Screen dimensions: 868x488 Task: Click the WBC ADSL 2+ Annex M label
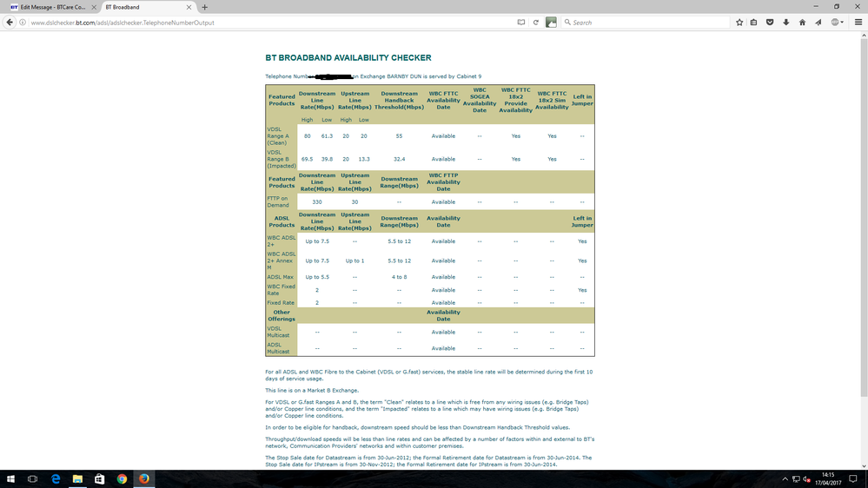282,260
